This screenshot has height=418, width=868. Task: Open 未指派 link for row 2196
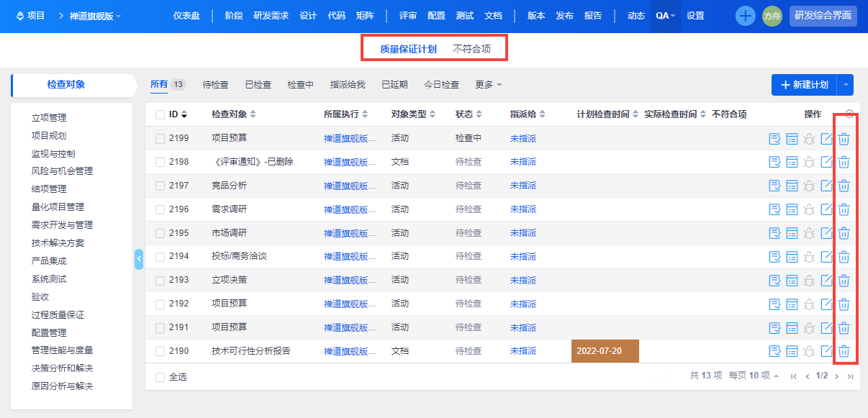[523, 209]
